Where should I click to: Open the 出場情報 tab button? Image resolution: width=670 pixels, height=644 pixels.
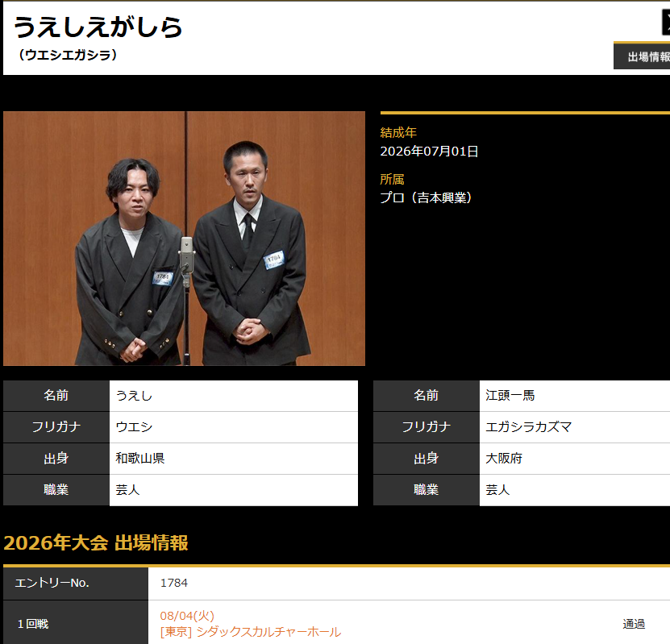point(642,56)
